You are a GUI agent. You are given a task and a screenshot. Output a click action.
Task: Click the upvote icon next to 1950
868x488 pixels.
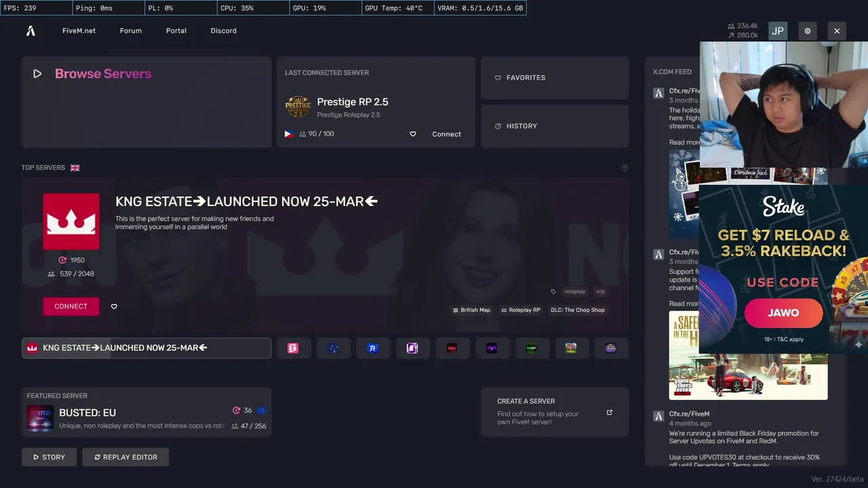tap(62, 260)
